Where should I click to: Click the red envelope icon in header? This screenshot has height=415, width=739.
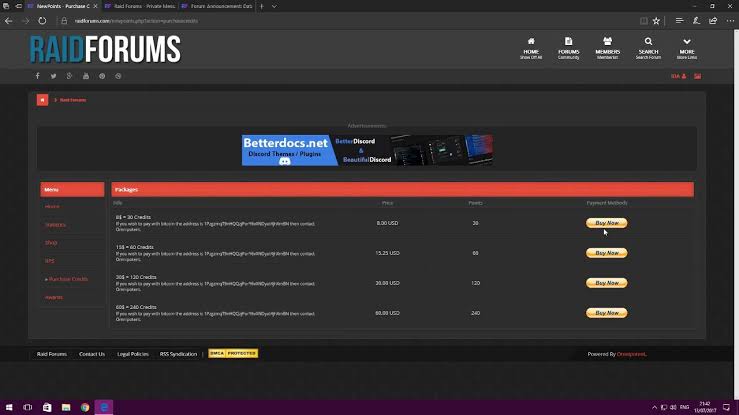point(698,76)
